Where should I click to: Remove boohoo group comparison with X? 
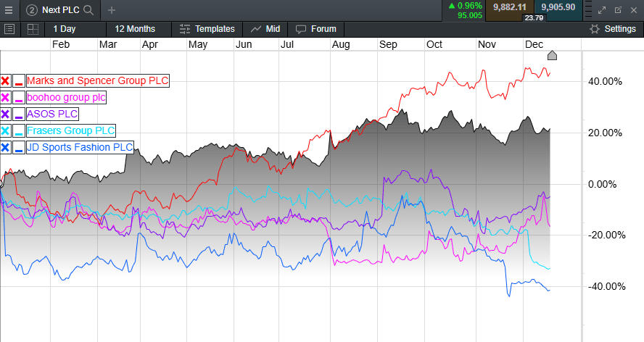pos(5,97)
